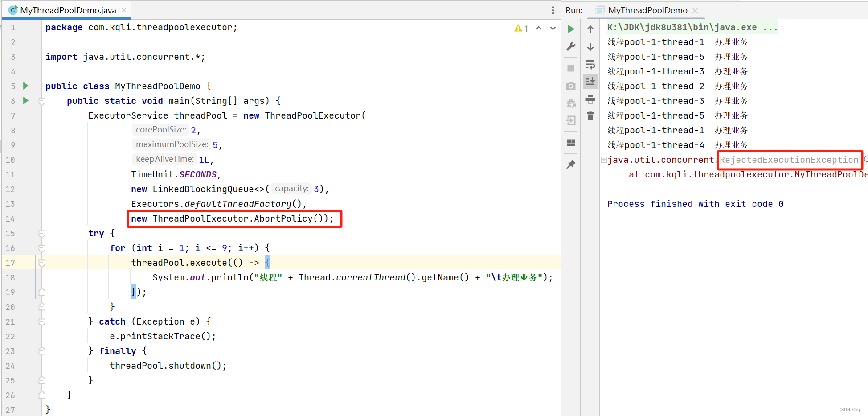
Task: Go to next highlighted problem arrow
Action: click(x=553, y=28)
